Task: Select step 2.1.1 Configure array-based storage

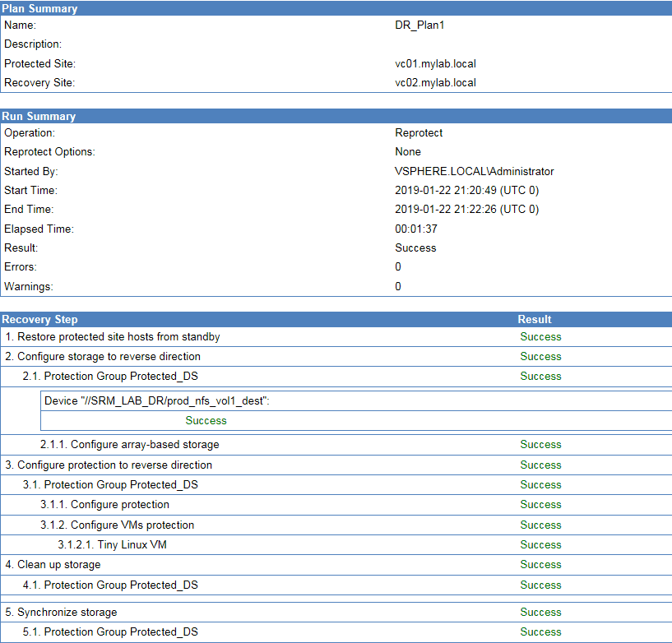Action: click(129, 445)
